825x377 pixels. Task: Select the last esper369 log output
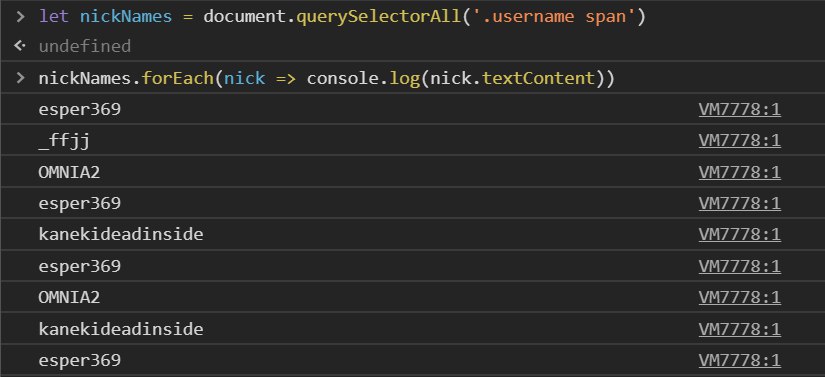pos(79,361)
